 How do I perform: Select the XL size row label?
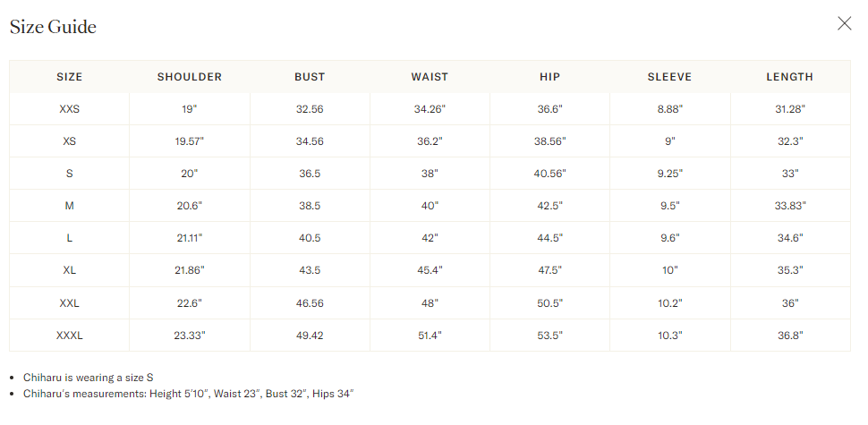[69, 270]
